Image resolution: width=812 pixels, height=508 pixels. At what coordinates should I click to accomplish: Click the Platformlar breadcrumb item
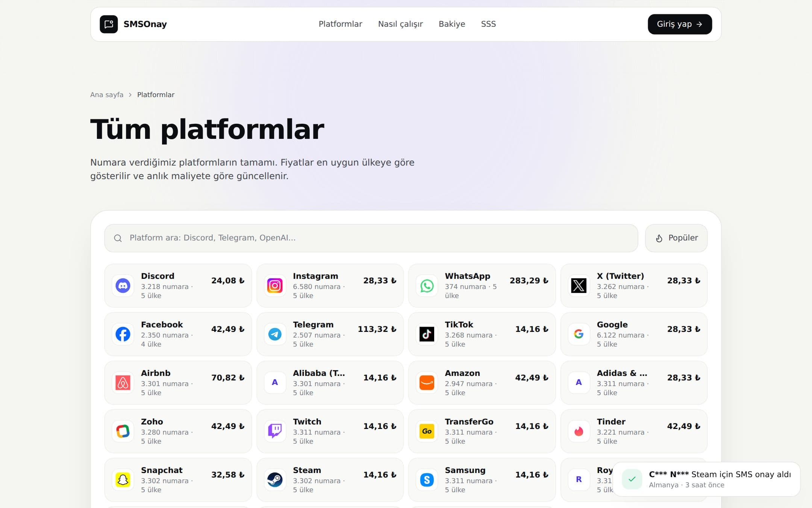[x=156, y=95]
